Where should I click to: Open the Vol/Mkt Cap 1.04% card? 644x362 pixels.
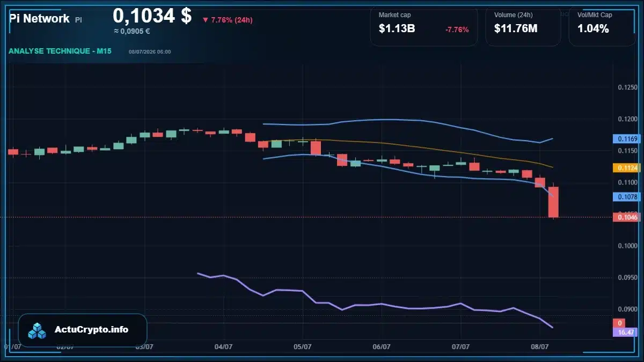tap(602, 26)
